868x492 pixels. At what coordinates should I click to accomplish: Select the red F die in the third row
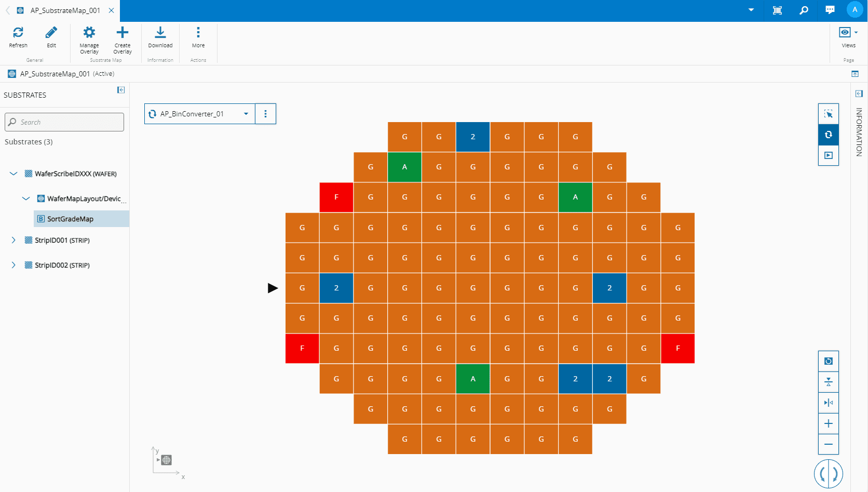[336, 197]
